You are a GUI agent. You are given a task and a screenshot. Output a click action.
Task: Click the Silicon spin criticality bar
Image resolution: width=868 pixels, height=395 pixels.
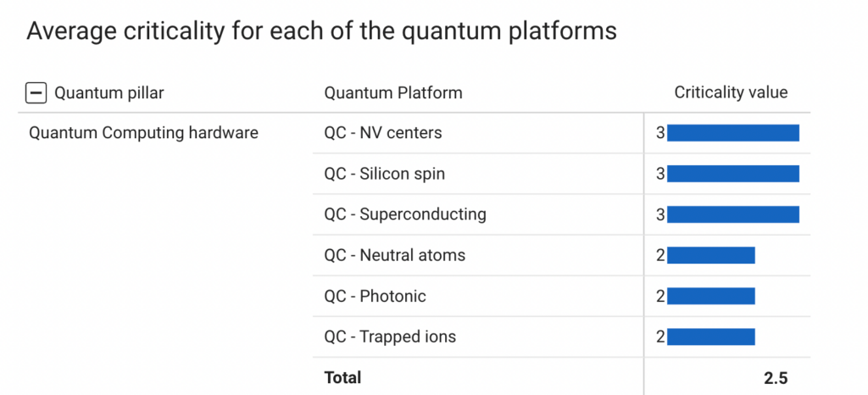pyautogui.click(x=733, y=174)
